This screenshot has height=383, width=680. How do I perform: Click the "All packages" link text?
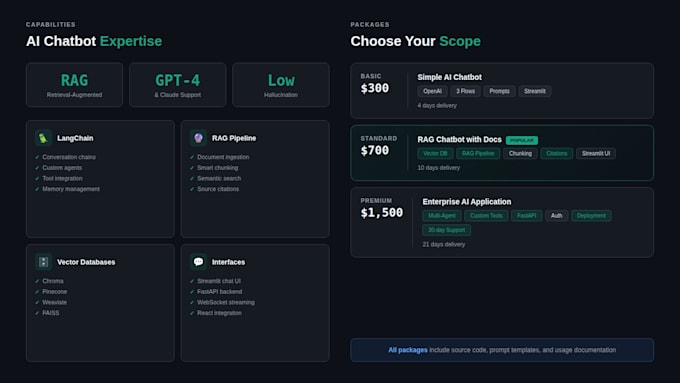408,350
